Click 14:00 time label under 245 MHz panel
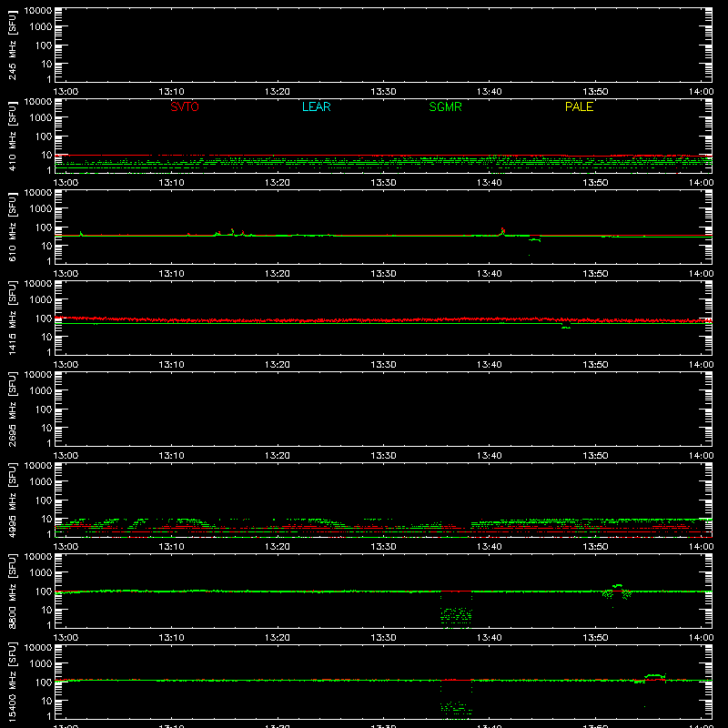 click(701, 92)
